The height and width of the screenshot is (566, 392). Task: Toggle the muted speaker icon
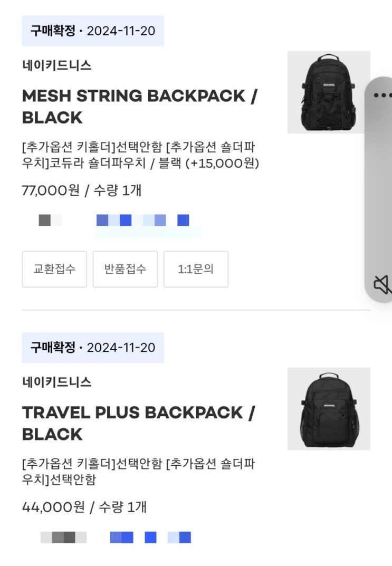[383, 285]
